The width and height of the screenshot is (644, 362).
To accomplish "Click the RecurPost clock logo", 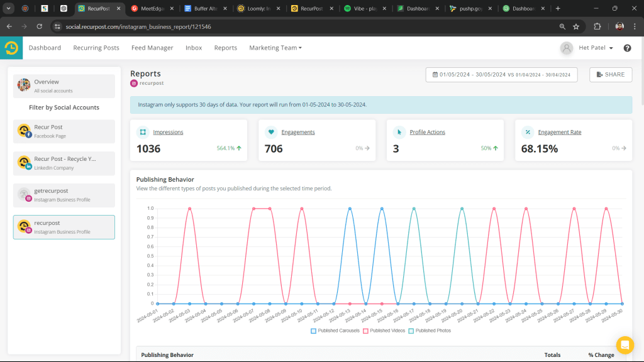I will coord(11,47).
